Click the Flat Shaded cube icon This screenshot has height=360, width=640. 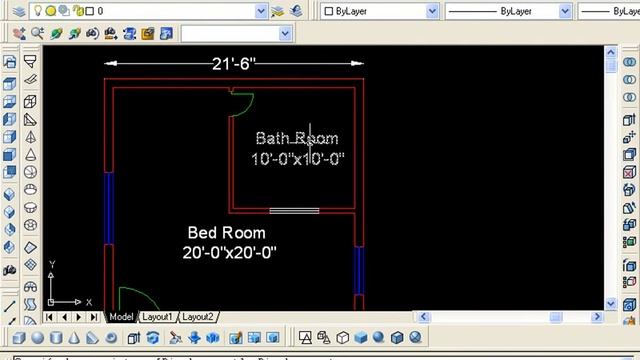[x=361, y=338]
